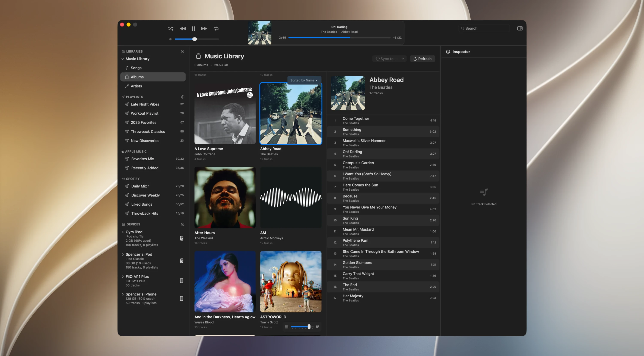Open the Sorted by Name dropdown
The height and width of the screenshot is (356, 644).
point(304,80)
